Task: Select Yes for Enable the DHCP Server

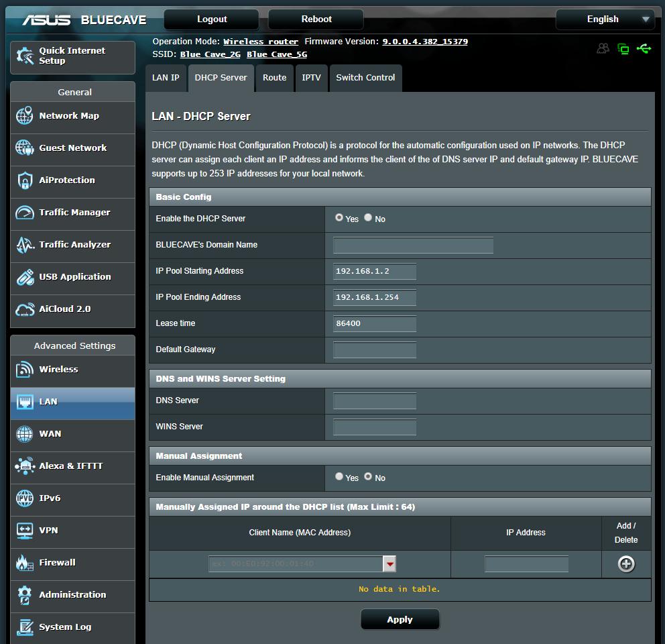Action: [x=339, y=217]
